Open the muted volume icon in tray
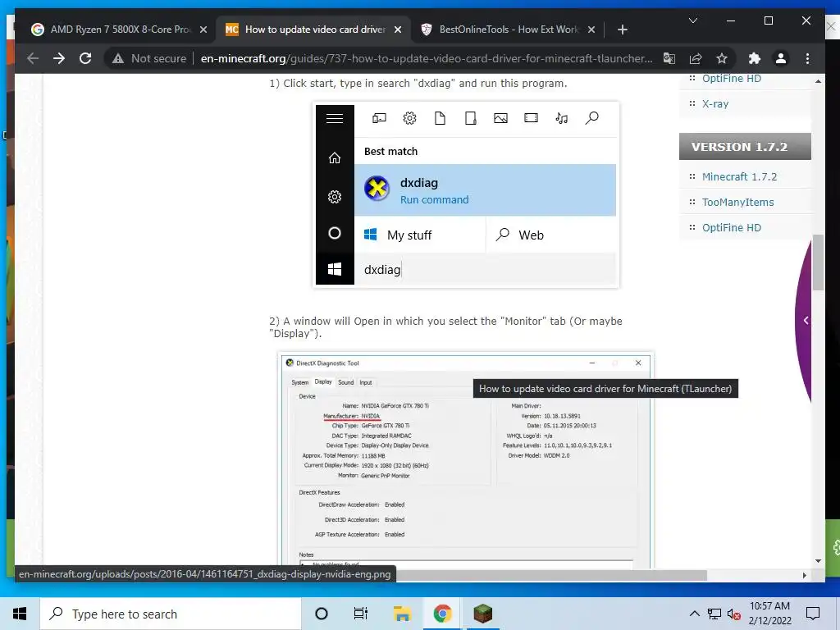Screen dimensions: 840x630 (734, 614)
